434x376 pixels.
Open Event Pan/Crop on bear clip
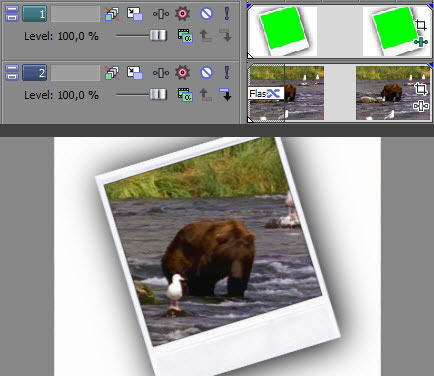click(x=421, y=89)
